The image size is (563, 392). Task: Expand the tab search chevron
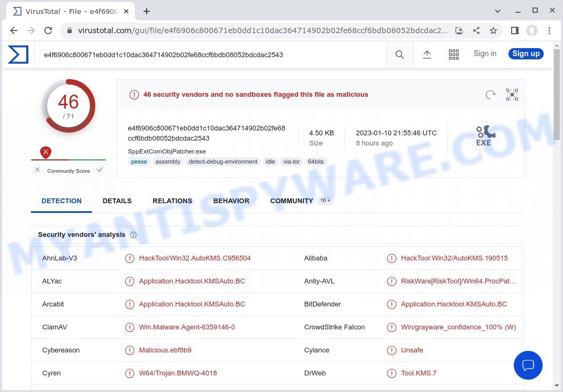498,11
